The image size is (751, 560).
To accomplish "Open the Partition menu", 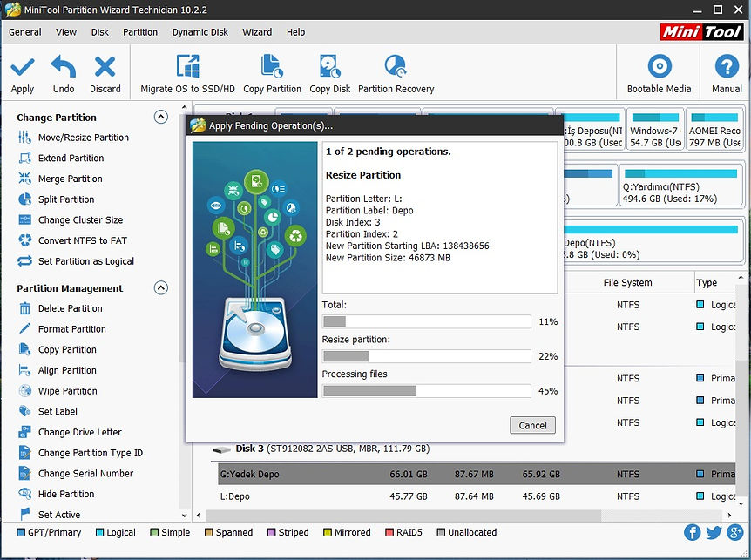I will coord(140,32).
